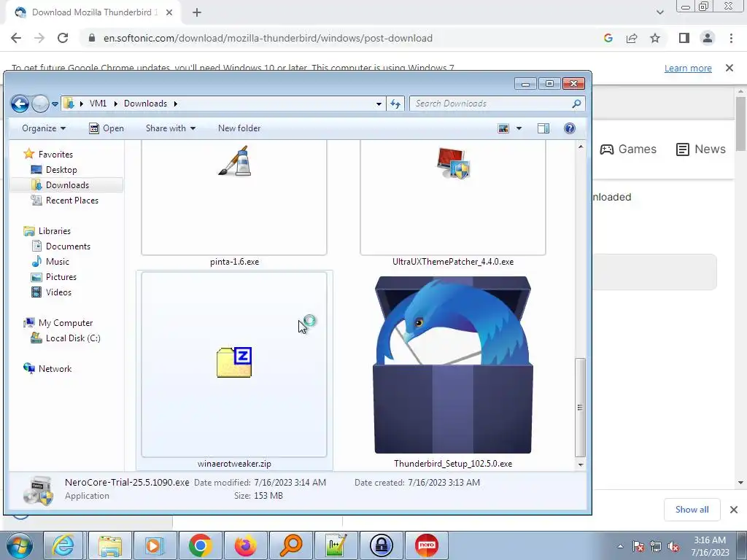Expand the arrow after the VM1 breadcrumb
The width and height of the screenshot is (747, 560).
(115, 104)
